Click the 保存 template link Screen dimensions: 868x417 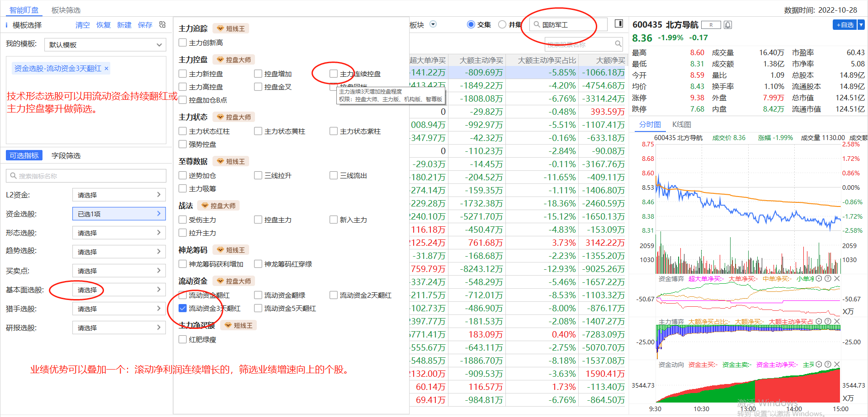pos(145,25)
